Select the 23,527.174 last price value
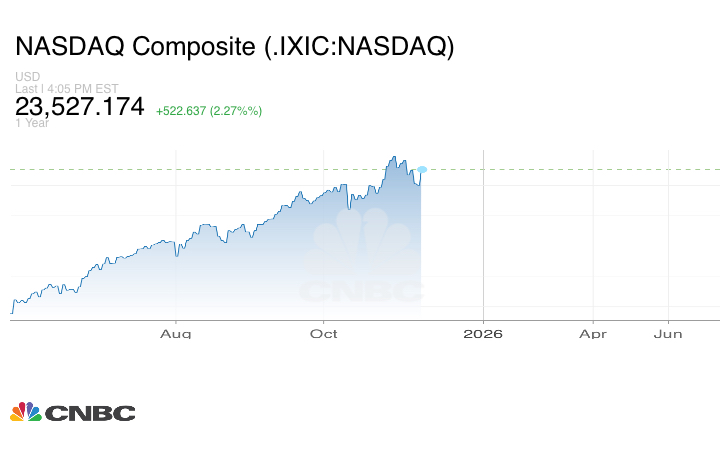Screen dimensions: 720x450 (x=80, y=107)
